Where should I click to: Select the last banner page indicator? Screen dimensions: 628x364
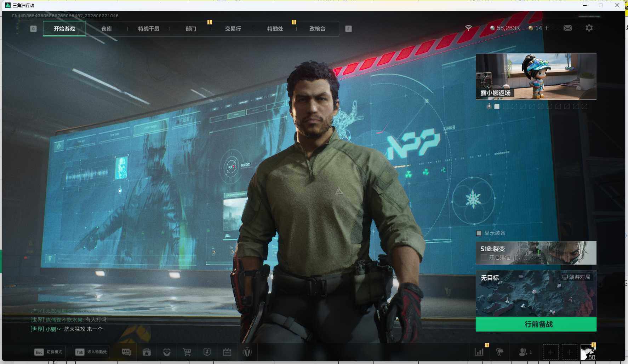coord(584,106)
